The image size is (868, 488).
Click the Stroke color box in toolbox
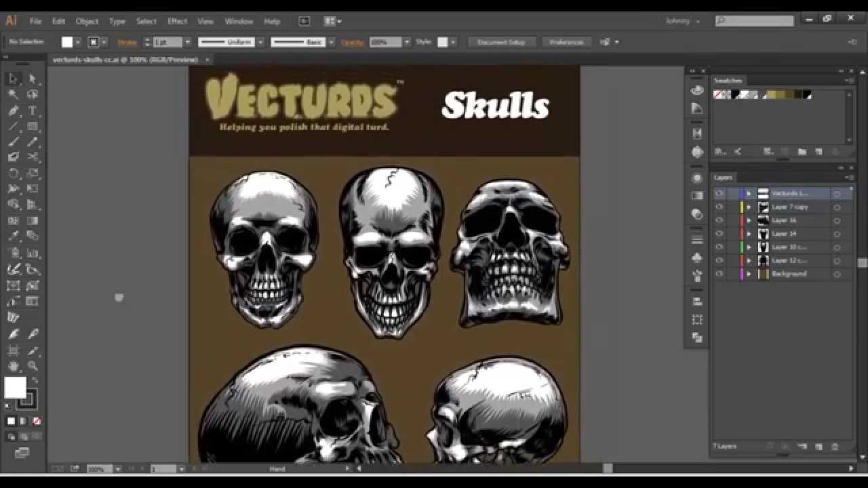(x=27, y=399)
